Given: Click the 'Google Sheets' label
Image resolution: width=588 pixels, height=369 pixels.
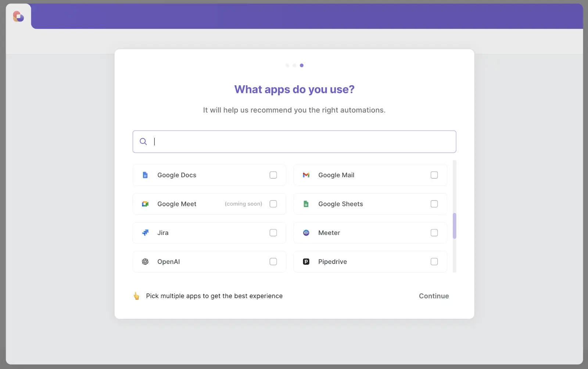Looking at the screenshot, I should (x=341, y=204).
